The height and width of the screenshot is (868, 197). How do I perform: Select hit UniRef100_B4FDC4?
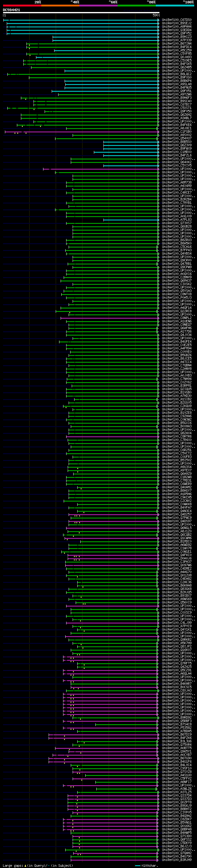click(x=176, y=47)
